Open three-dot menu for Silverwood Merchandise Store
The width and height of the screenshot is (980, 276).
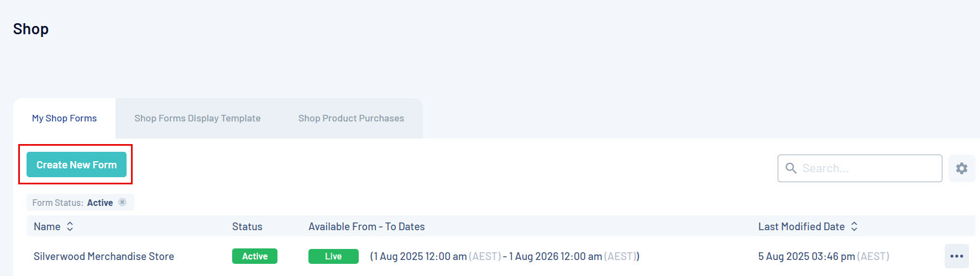pos(956,256)
